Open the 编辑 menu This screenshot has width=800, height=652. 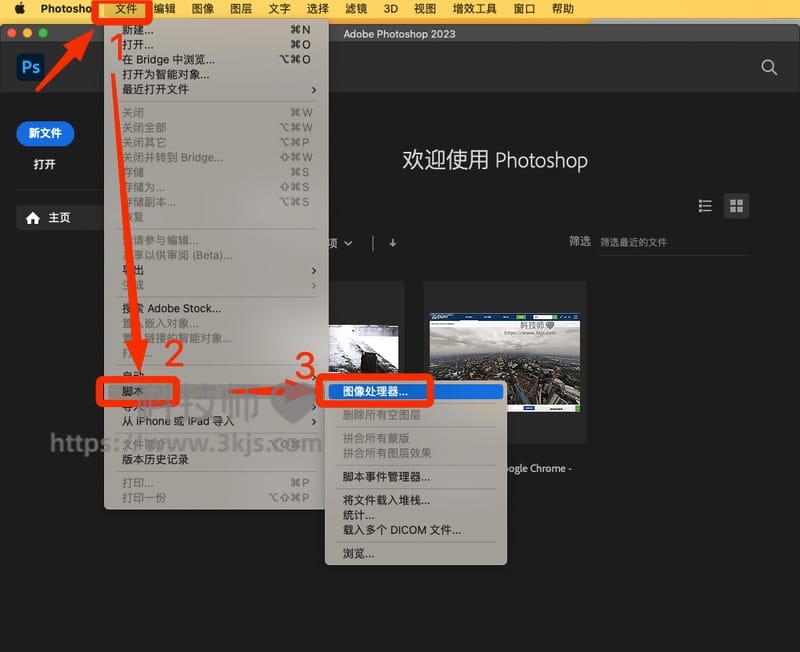tap(164, 9)
